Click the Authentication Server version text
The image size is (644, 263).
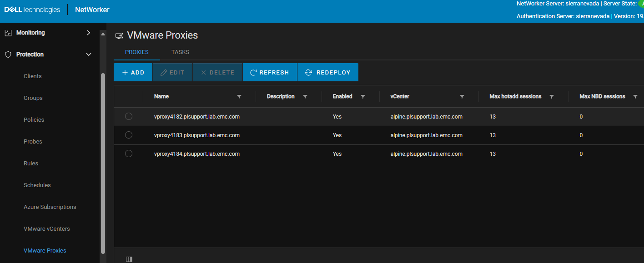pos(580,16)
